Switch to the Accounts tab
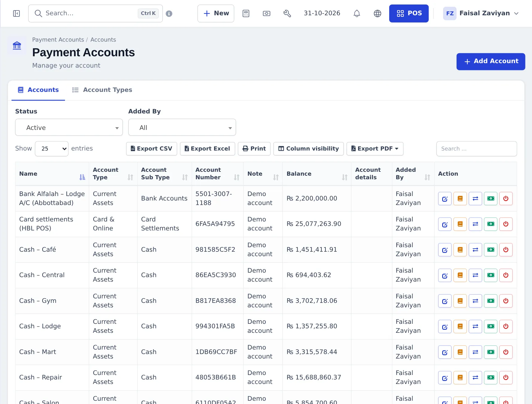Viewport: 532px width, 404px height. click(x=38, y=90)
